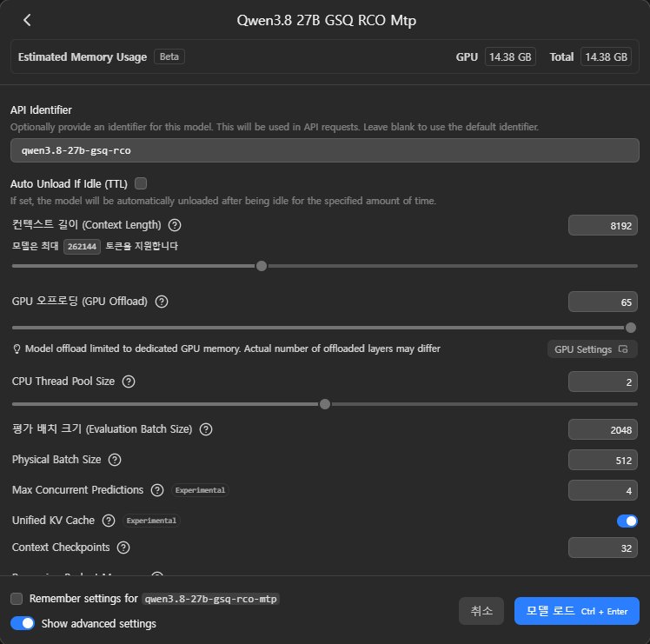Screen dimensions: 650x644
Task: Edit Evaluation Batch Size value 2048
Action: coord(602,429)
